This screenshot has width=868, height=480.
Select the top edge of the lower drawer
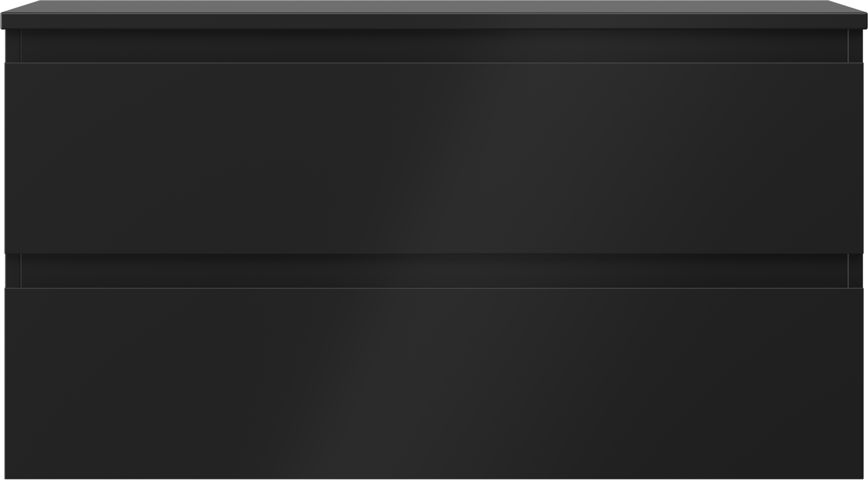tap(434, 288)
